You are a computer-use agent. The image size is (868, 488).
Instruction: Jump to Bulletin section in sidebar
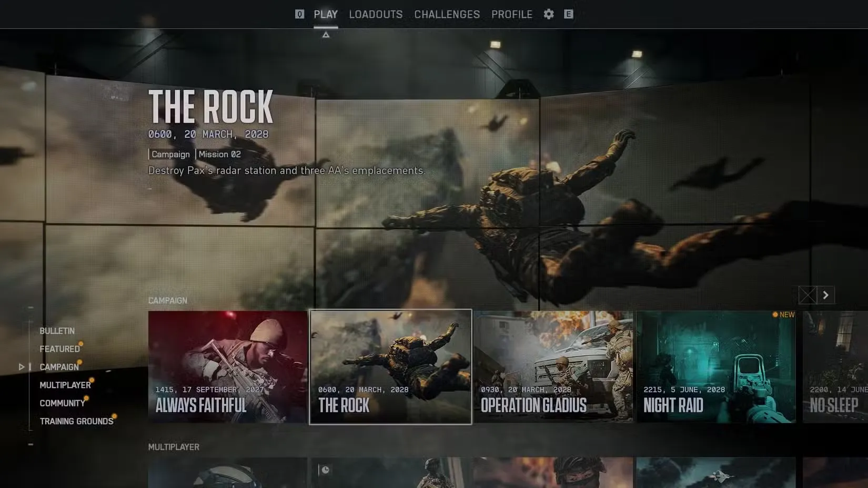pos(57,331)
